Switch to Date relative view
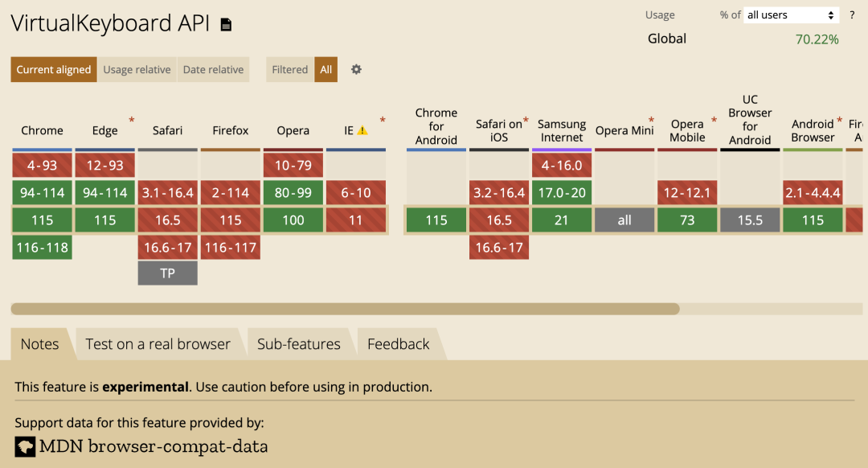Viewport: 868px width, 468px height. pos(213,69)
